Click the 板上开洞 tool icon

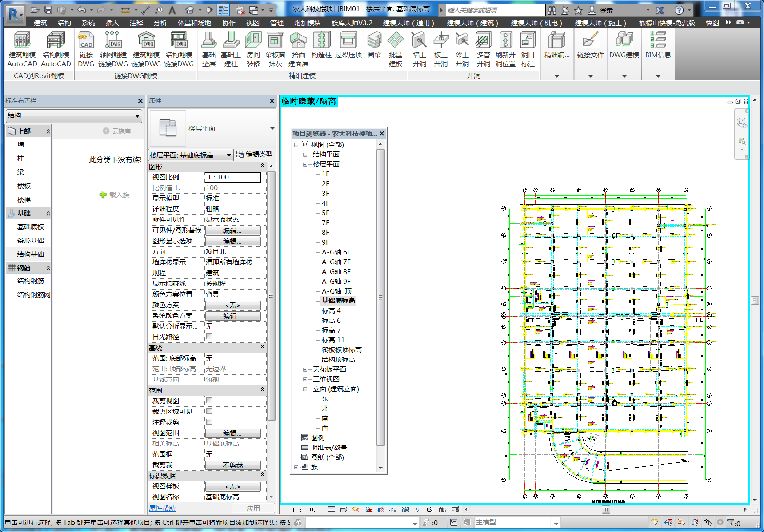pyautogui.click(x=440, y=40)
